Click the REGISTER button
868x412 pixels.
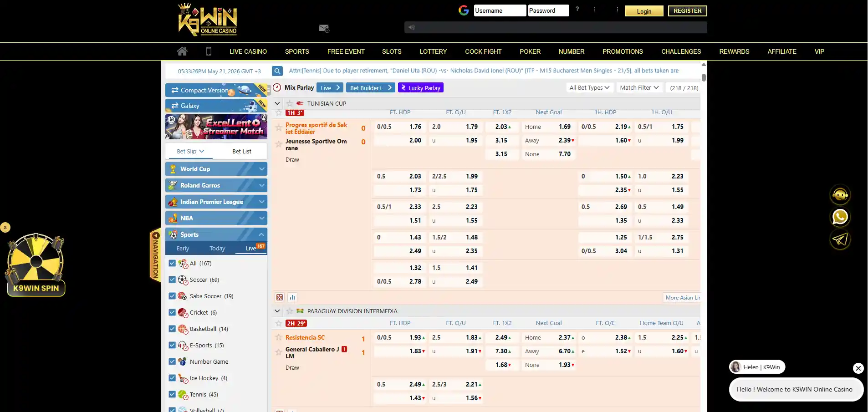687,11
